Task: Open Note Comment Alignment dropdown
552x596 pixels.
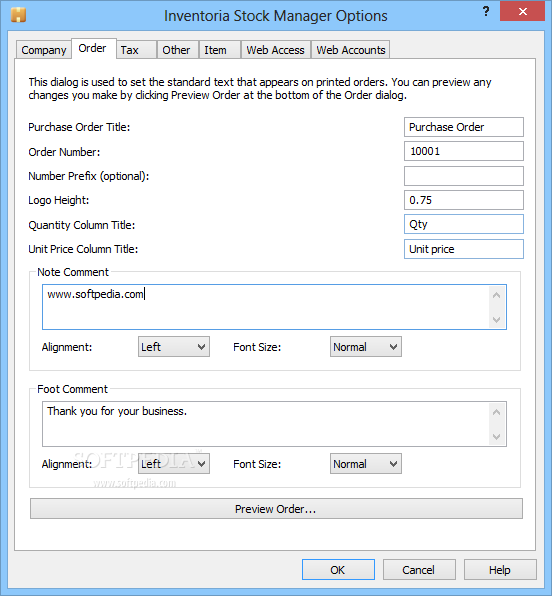Action: click(174, 347)
